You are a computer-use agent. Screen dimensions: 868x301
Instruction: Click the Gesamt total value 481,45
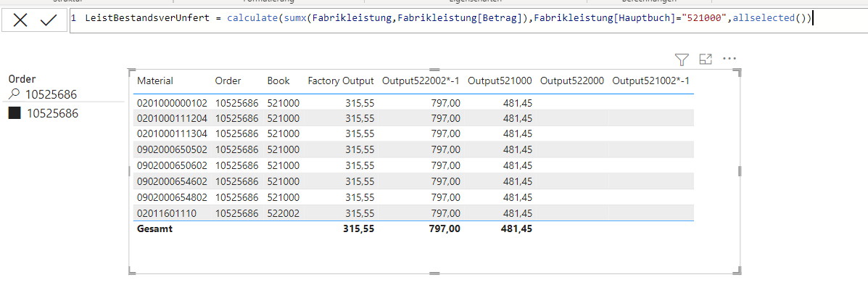tap(516, 228)
